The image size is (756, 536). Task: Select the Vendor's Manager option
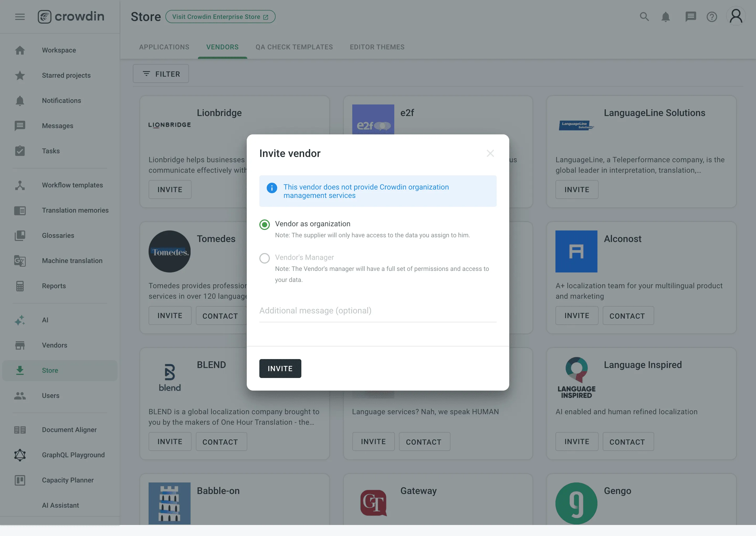pyautogui.click(x=264, y=259)
